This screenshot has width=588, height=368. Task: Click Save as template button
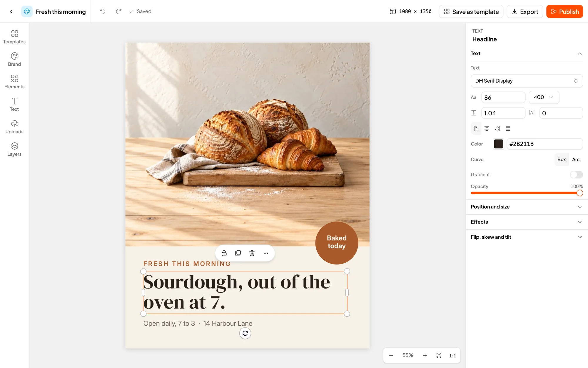pos(471,11)
